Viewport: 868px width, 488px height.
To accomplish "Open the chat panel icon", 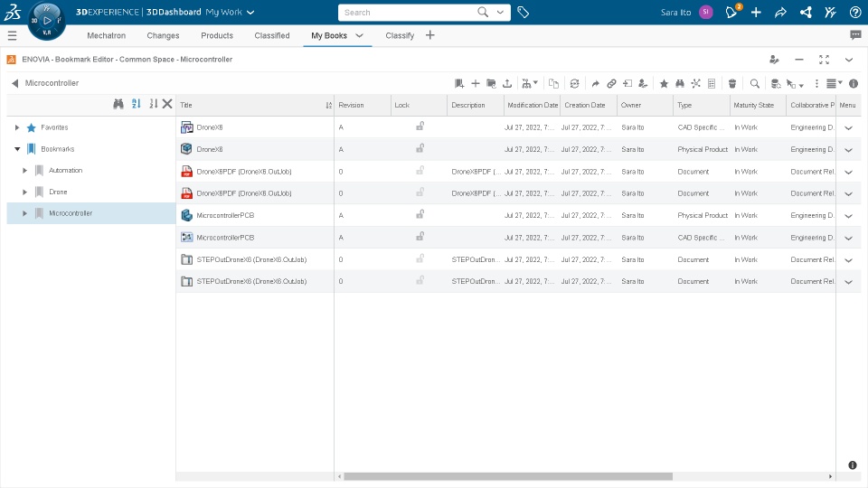I will click(855, 35).
